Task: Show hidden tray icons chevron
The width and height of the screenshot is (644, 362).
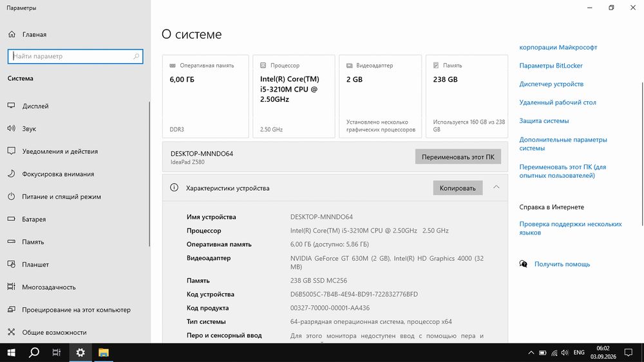Action: [x=531, y=352]
